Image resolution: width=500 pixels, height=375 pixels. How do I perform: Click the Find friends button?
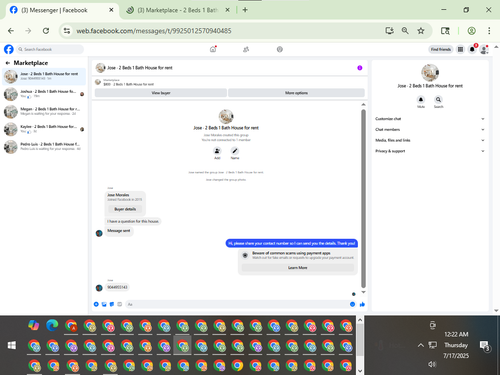441,49
